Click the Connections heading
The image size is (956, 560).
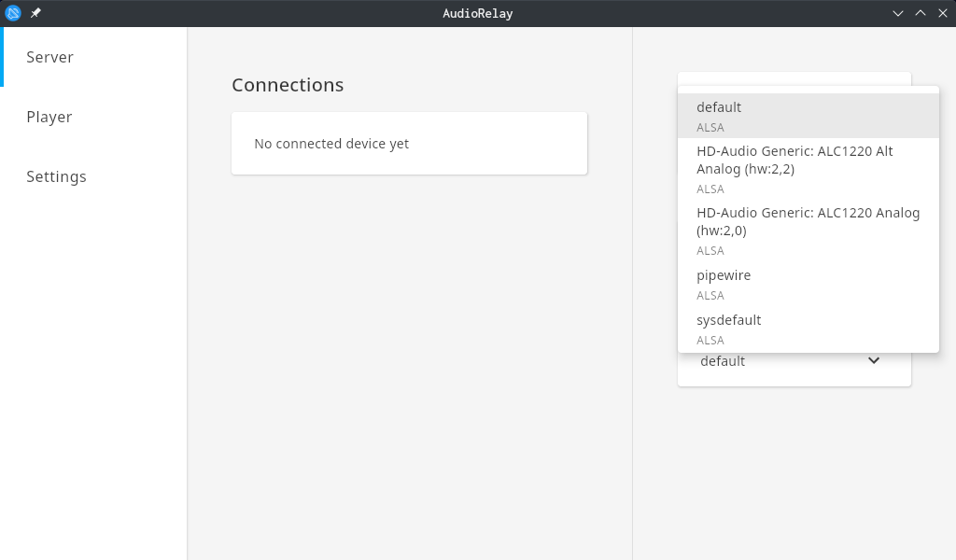288,85
